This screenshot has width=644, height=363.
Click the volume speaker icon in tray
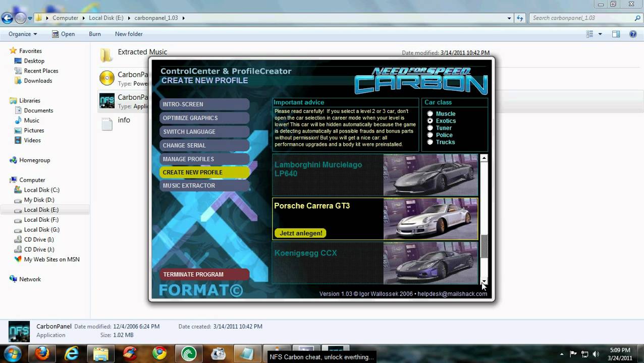[x=596, y=354]
